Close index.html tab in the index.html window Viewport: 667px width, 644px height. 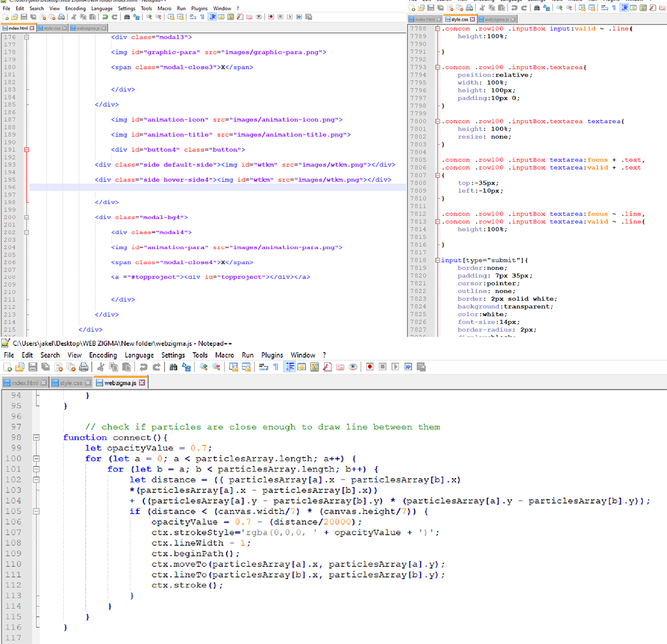32,28
